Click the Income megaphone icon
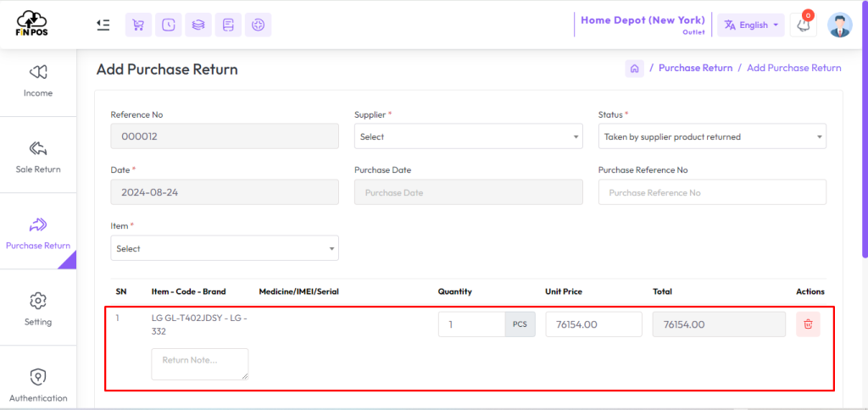 tap(38, 72)
